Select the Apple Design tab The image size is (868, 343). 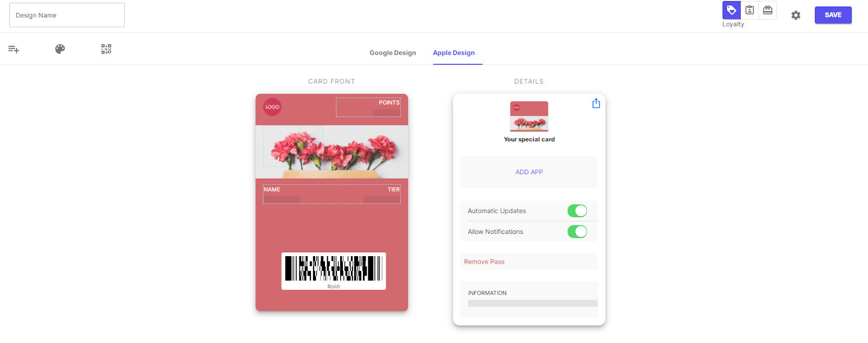point(454,53)
